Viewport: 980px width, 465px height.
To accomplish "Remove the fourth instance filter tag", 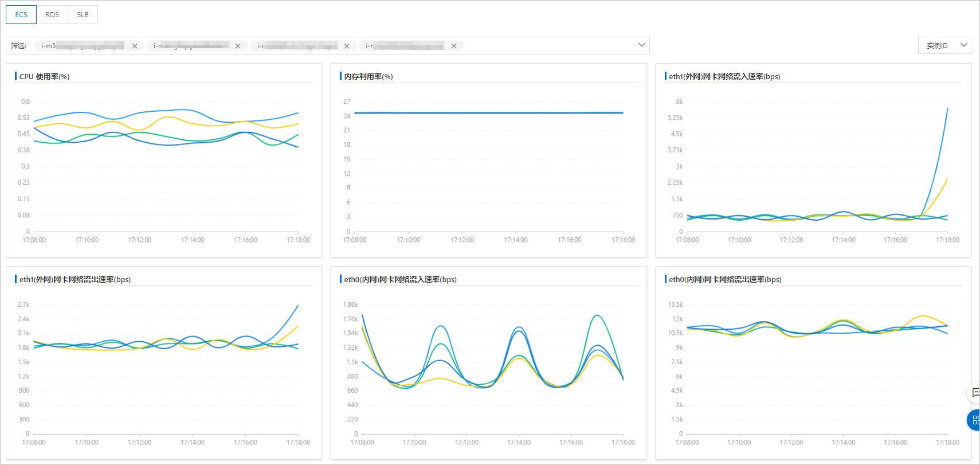I will pos(454,46).
